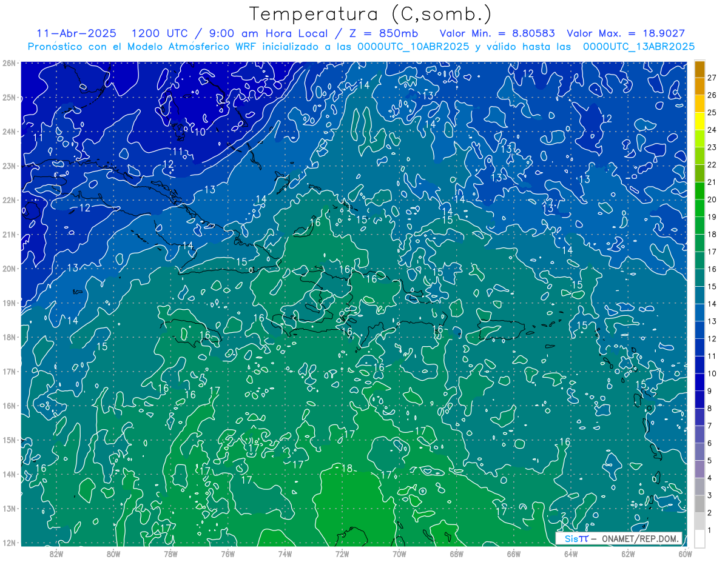Click the '66W' longitude axis label
This screenshot has width=728, height=562.
coord(513,553)
